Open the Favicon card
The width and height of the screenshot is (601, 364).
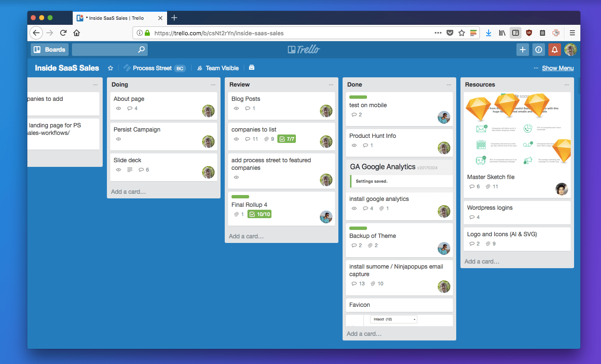pyautogui.click(x=399, y=305)
